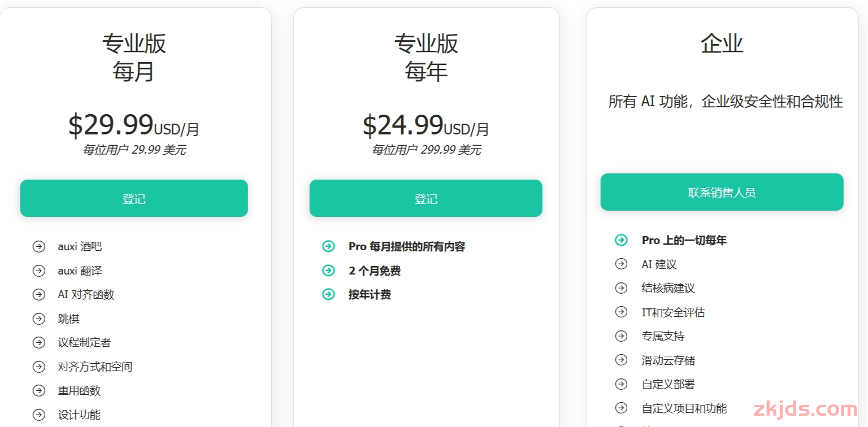Click the 登记 button under 专业版 每年

coord(426,198)
